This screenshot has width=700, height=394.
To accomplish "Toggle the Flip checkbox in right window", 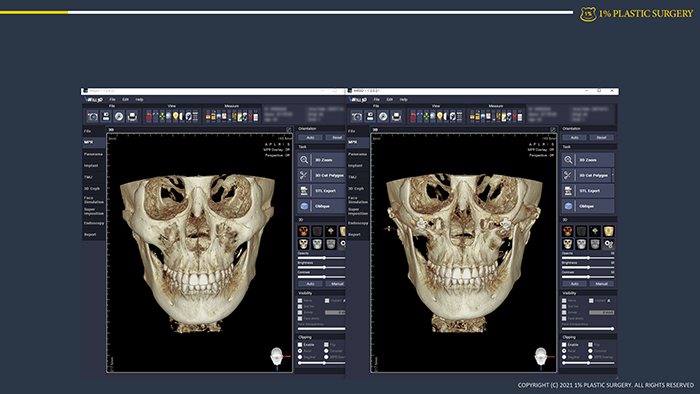I will point(590,345).
